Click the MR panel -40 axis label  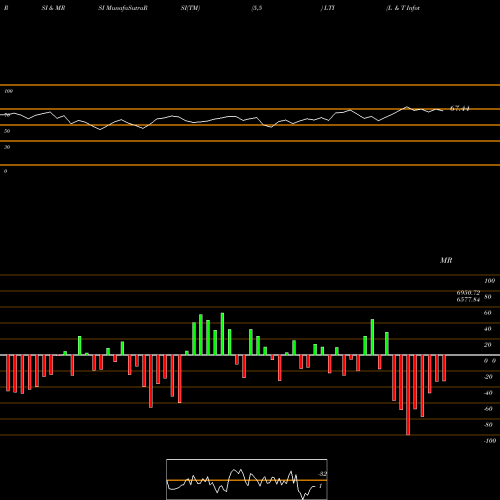click(x=488, y=393)
